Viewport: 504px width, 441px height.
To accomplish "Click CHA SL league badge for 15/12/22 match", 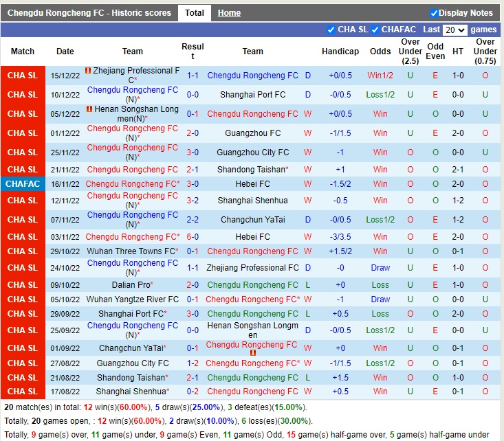I will pos(23,76).
